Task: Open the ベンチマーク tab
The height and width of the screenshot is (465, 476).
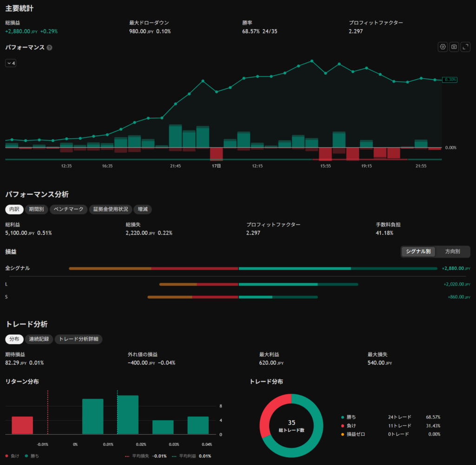Action: (69, 209)
